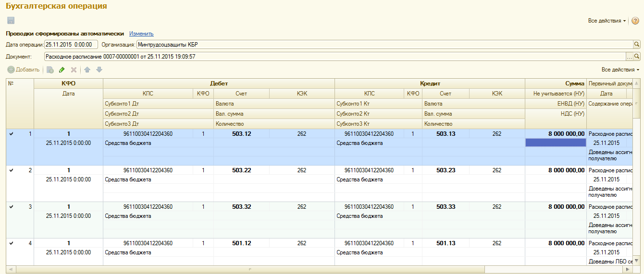Image resolution: width=644 pixels, height=274 pixels.
Task: Open help via the question mark icon
Action: [x=635, y=21]
